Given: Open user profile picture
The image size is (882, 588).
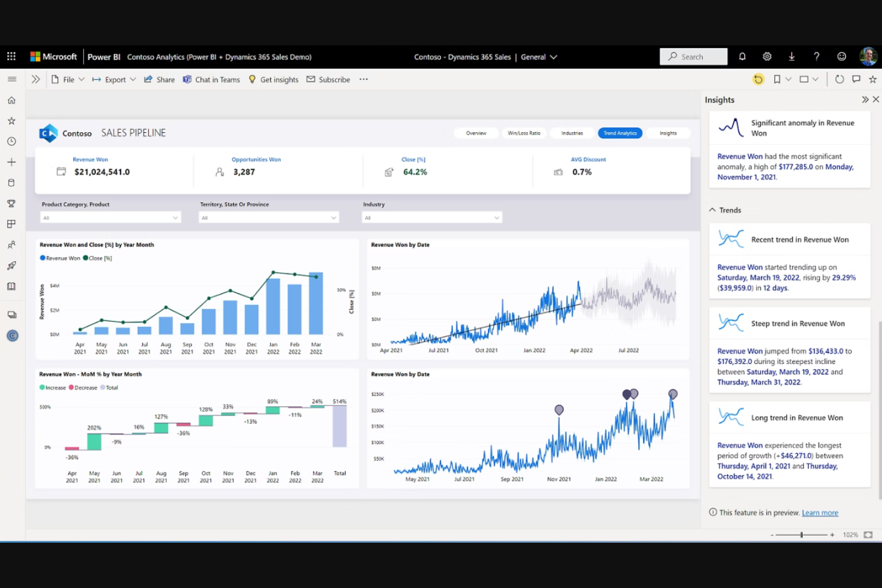Looking at the screenshot, I should click(868, 57).
